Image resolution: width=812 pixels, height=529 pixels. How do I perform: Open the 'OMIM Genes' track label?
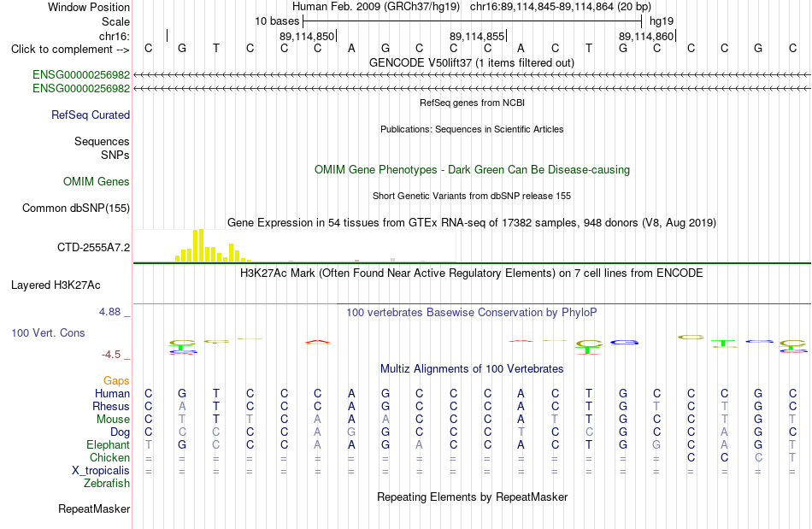tap(97, 182)
